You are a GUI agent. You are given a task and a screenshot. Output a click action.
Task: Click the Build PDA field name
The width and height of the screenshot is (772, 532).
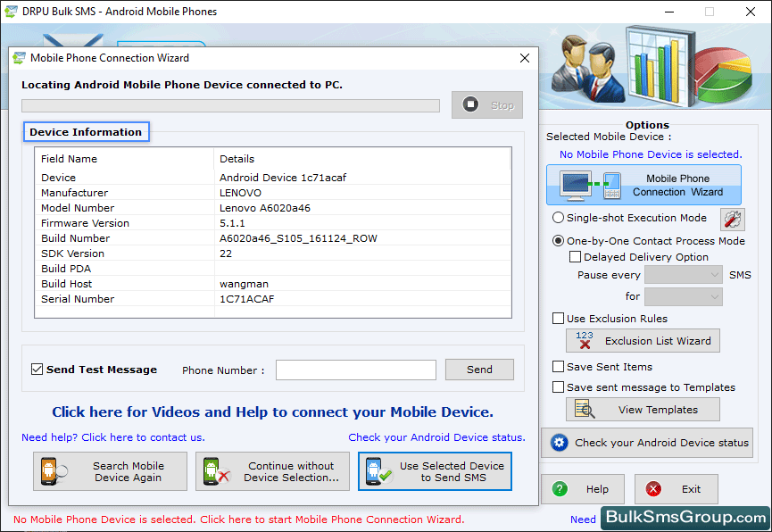coord(66,269)
